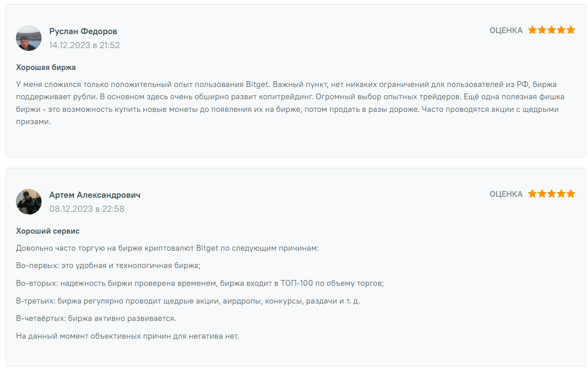The height and width of the screenshot is (369, 588).
Task: Click the date 14.12.2023 в 21:52
Action: pyautogui.click(x=84, y=45)
